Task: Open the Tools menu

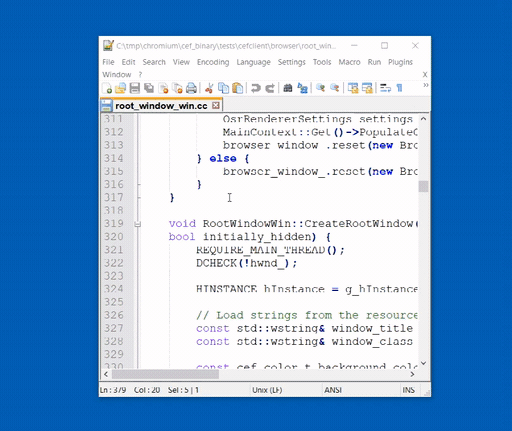Action: 322,62
